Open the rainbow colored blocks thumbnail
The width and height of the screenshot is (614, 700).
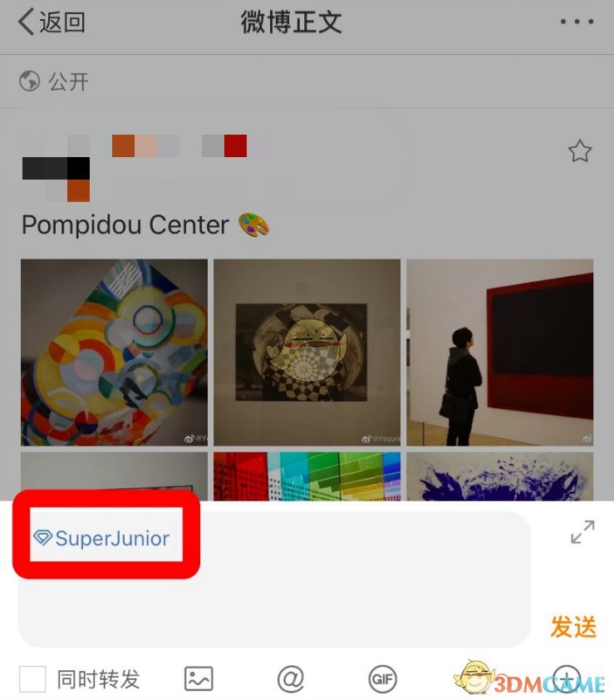(307, 476)
